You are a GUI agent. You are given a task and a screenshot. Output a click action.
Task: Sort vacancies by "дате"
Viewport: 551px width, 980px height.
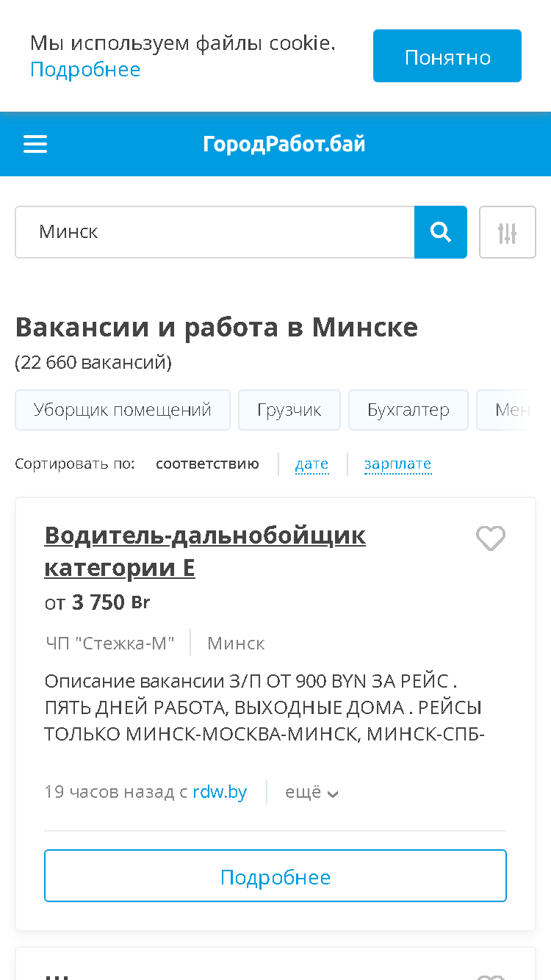(311, 464)
